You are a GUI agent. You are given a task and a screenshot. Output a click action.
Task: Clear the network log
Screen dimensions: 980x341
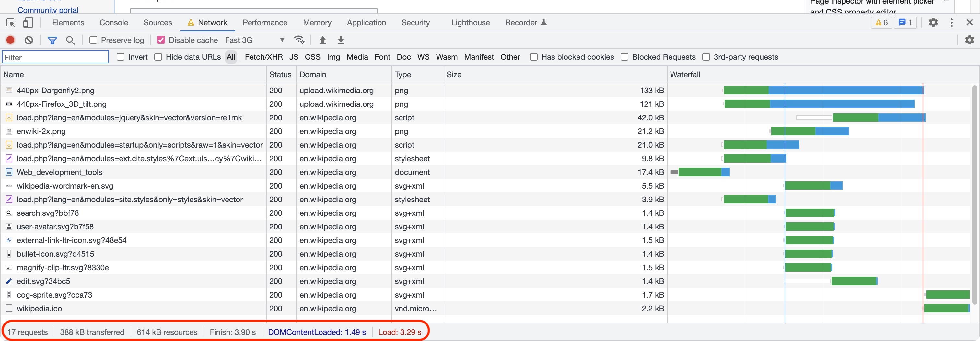(x=29, y=40)
